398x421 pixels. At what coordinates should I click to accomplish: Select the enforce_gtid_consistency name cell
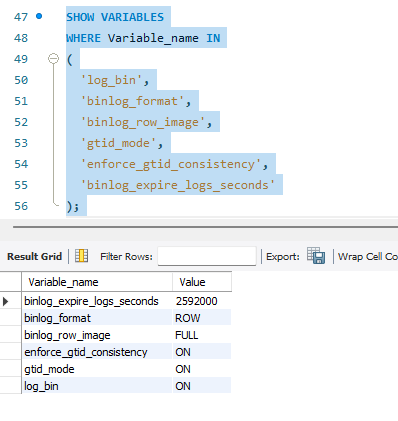97,352
